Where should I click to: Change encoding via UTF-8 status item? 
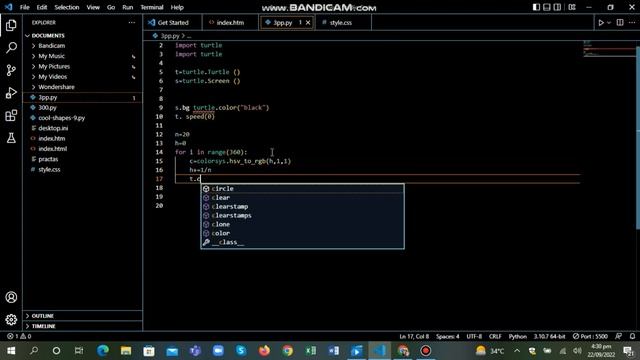coord(474,336)
